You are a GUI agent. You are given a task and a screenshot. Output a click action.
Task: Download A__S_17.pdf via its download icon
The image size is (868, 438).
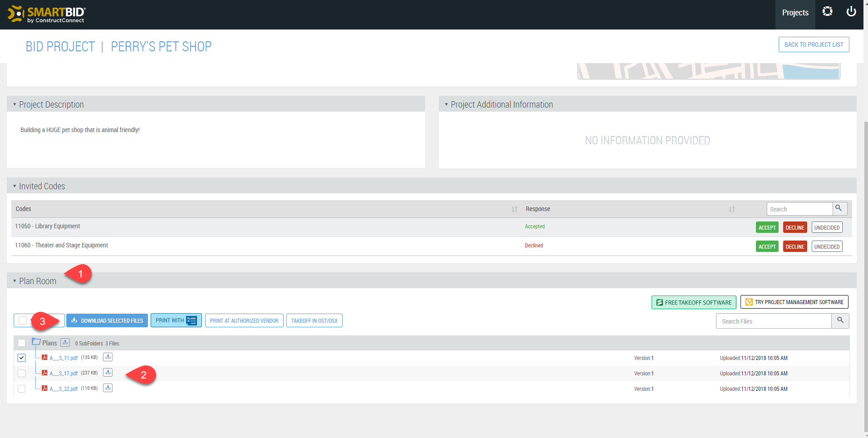pos(108,373)
